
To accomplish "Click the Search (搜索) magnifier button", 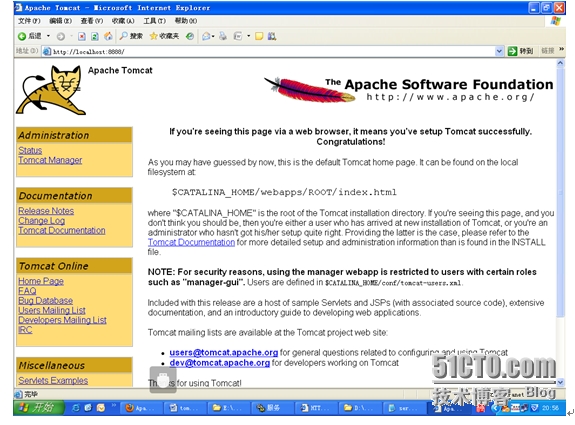I will 131,36.
